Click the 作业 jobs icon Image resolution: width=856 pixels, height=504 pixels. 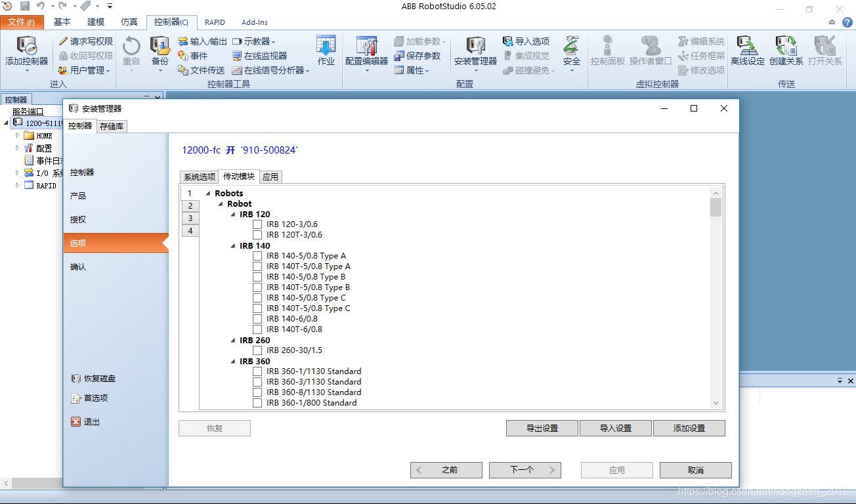[x=326, y=46]
